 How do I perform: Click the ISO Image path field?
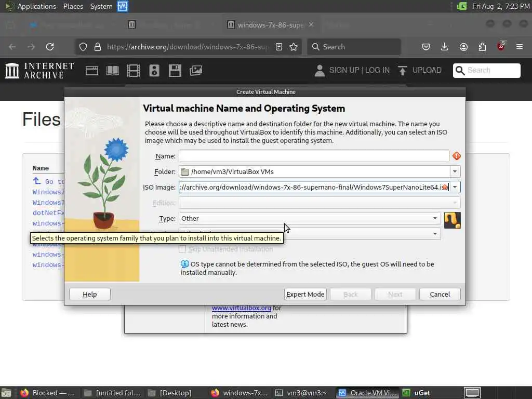click(314, 187)
